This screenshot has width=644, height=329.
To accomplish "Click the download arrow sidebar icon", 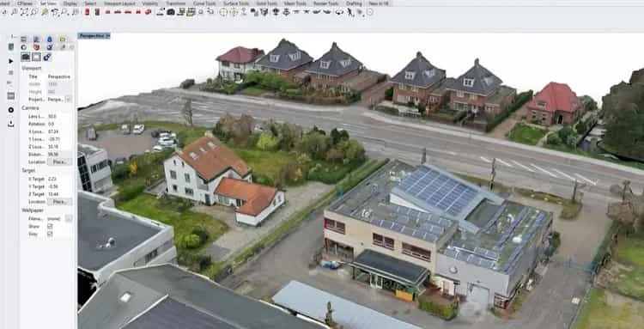I will click(10, 125).
